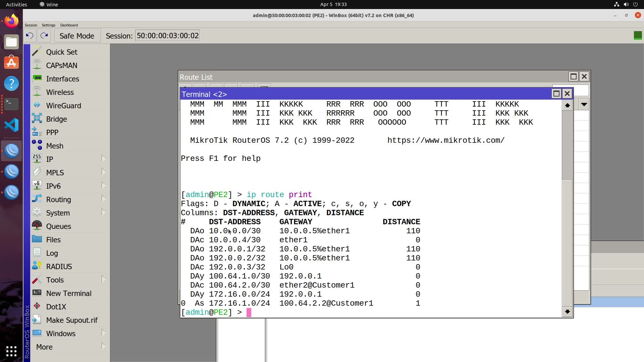Click the terminal scroll-up arrow
This screenshot has height=362, width=644.
click(567, 105)
